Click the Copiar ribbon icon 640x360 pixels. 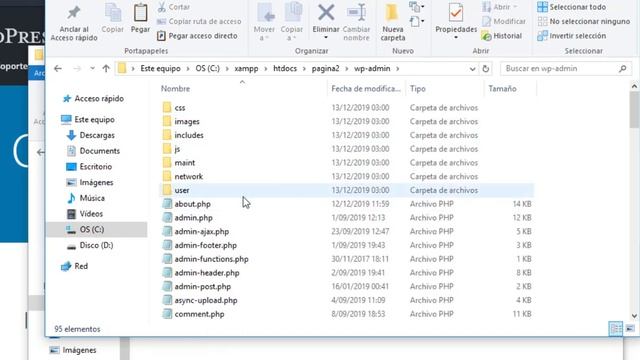(113, 13)
